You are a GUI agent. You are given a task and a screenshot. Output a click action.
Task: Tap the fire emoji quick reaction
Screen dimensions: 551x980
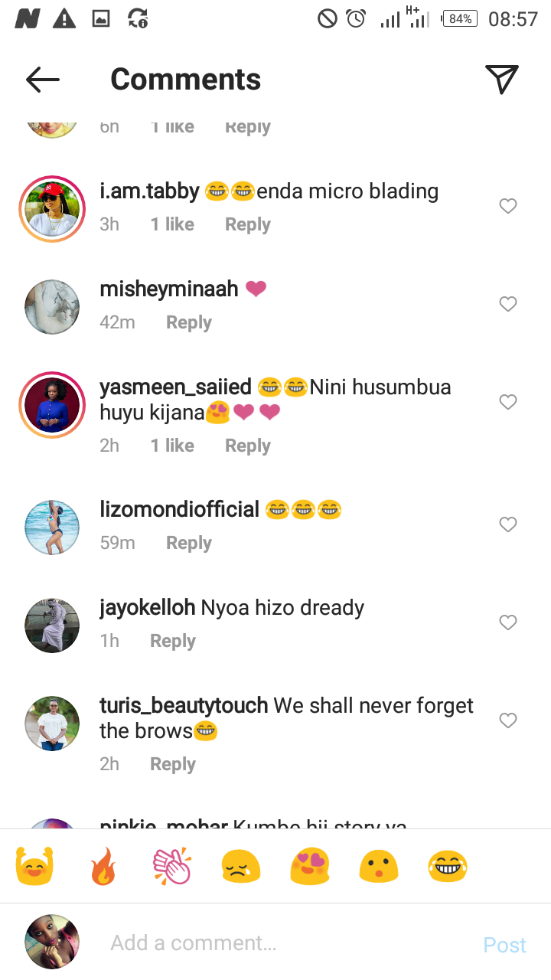tap(103, 867)
